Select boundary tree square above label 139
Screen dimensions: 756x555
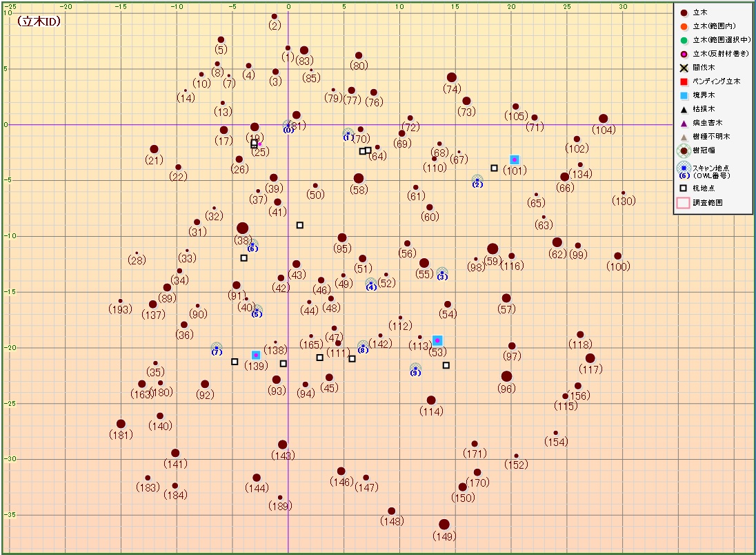click(x=256, y=356)
